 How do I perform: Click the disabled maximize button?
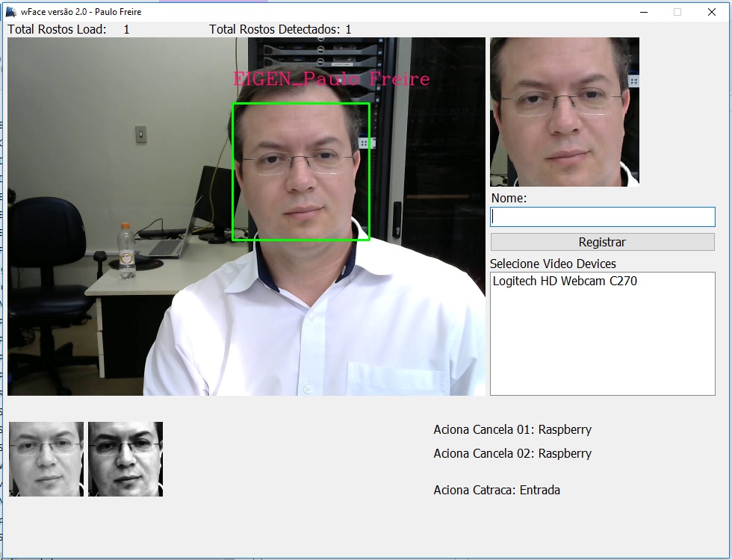[x=677, y=12]
